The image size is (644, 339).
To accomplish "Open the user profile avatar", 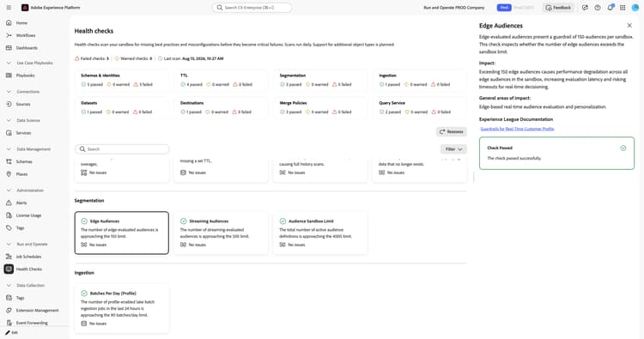I will (635, 8).
